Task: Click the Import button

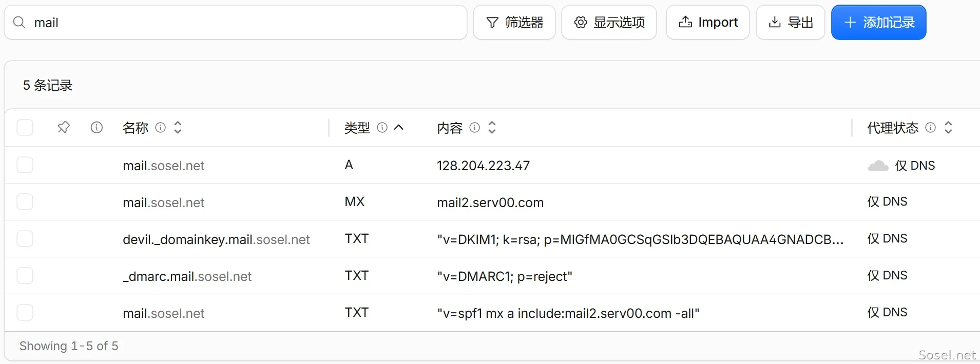Action: pos(708,23)
